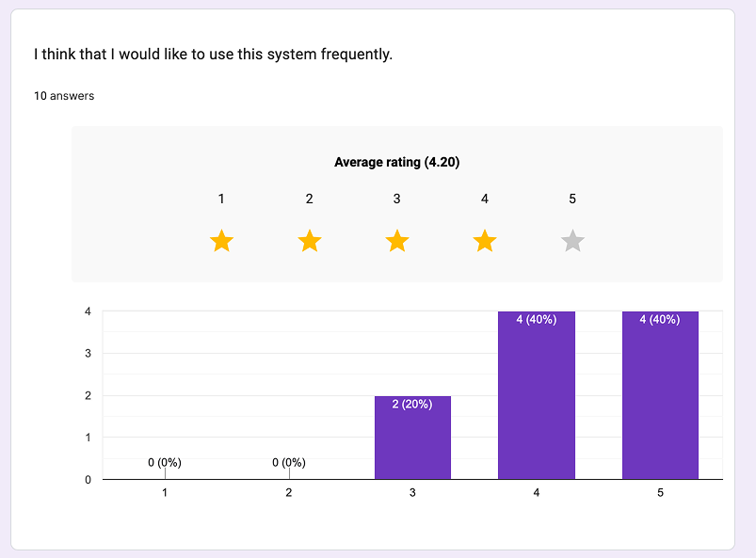Click the "10 answers" text
This screenshot has width=756, height=558.
(x=64, y=96)
